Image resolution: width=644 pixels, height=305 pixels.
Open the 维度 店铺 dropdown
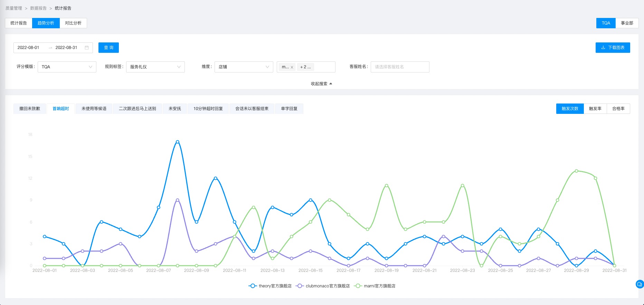244,67
